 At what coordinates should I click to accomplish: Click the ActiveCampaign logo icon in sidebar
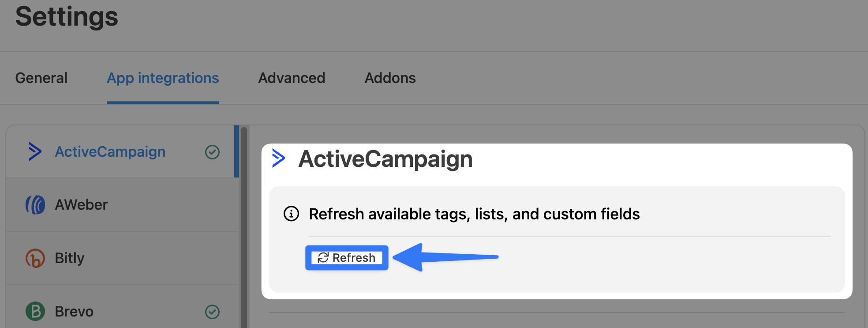pyautogui.click(x=35, y=151)
